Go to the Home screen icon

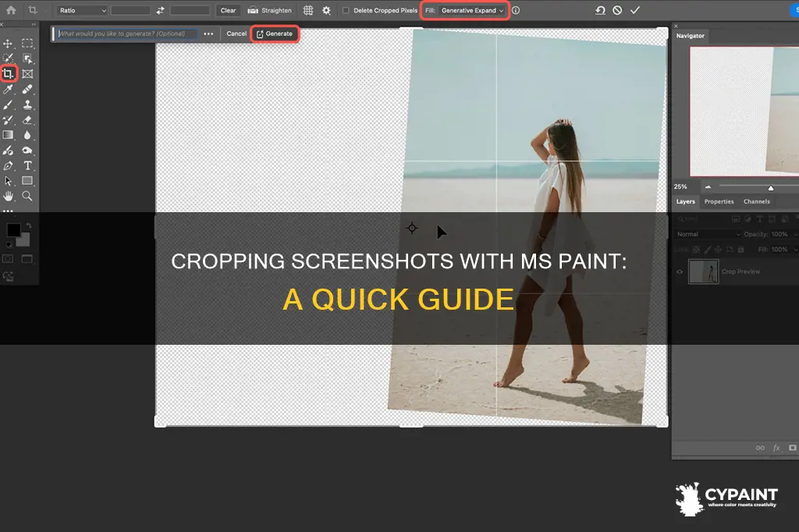coord(11,10)
